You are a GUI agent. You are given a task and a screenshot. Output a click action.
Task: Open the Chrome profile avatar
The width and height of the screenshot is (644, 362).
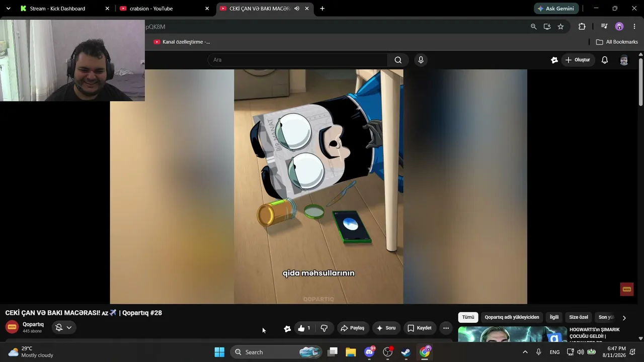coord(619,27)
